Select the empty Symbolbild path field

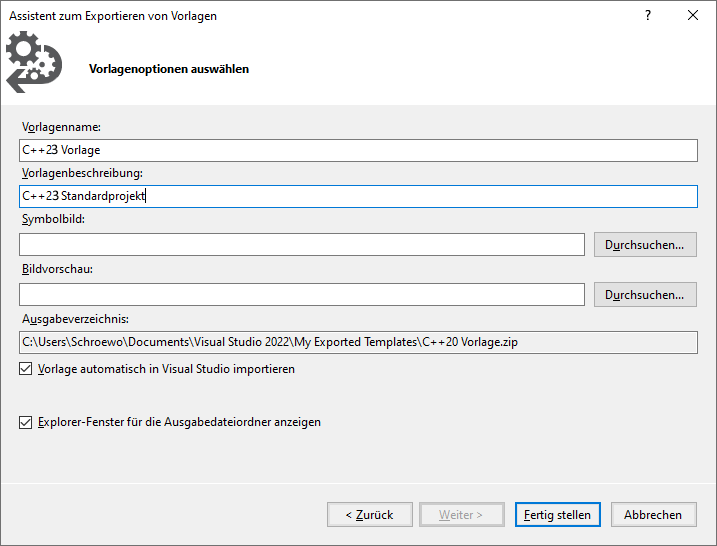(x=302, y=245)
